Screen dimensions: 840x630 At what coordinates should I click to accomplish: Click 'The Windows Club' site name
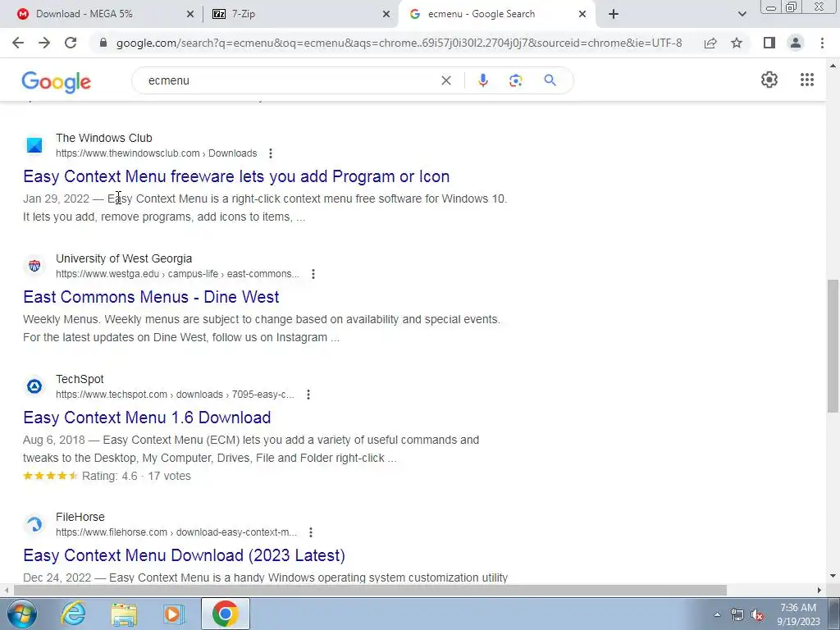(x=104, y=138)
